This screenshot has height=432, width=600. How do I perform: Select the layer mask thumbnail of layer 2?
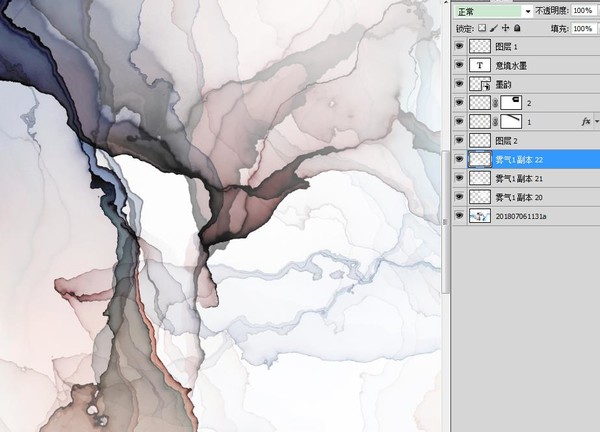511,103
